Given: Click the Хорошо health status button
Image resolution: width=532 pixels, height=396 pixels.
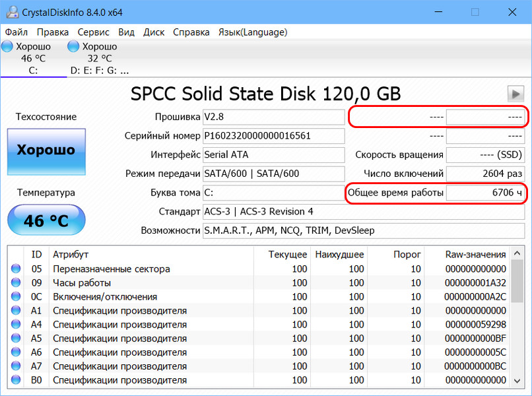Looking at the screenshot, I should tap(46, 152).
